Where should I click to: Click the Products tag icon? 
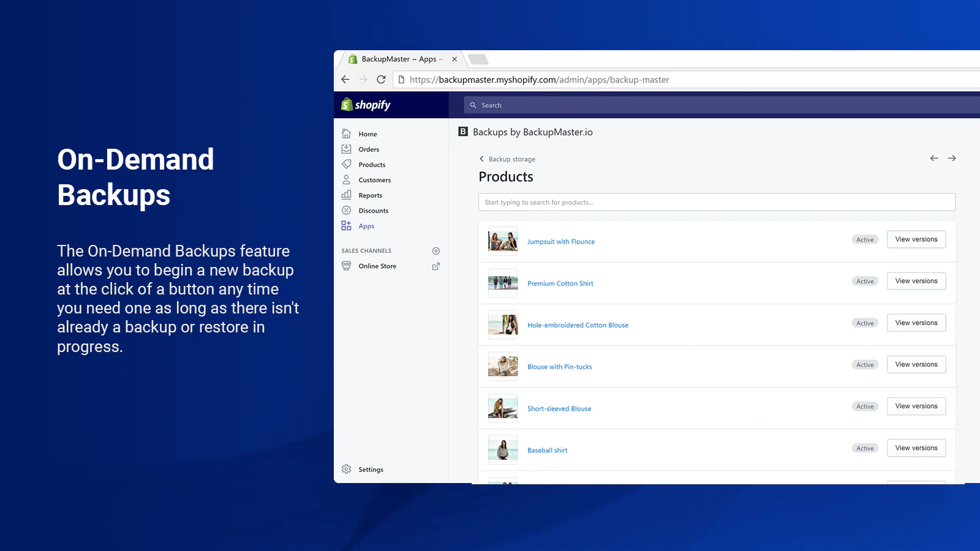[x=346, y=164]
